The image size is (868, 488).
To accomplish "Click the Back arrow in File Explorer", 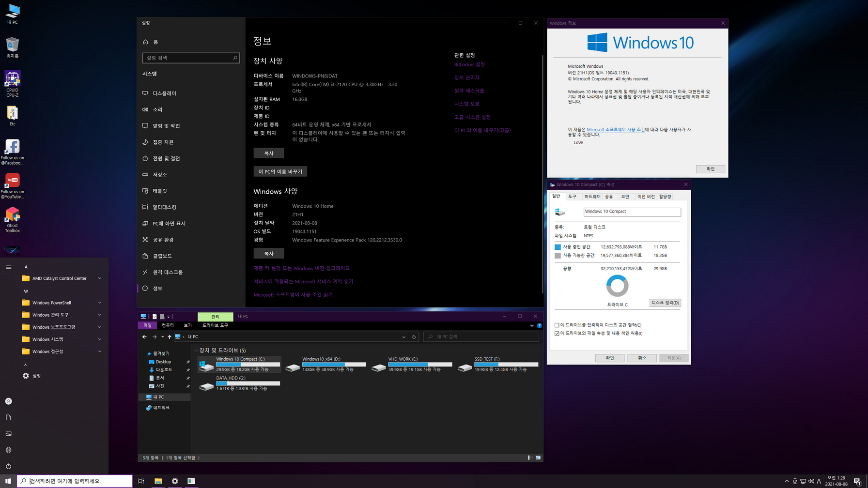I will [144, 336].
